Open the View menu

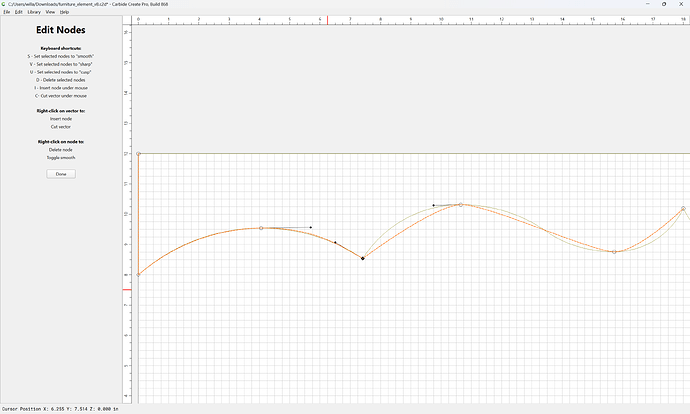[50, 12]
